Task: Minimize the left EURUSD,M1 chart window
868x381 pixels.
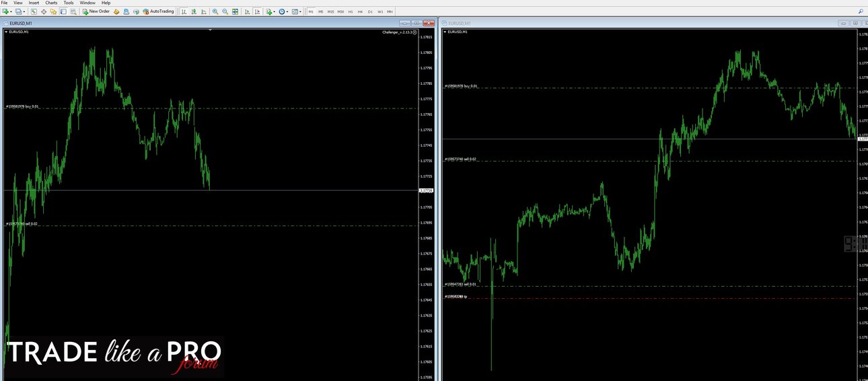Action: [x=405, y=23]
